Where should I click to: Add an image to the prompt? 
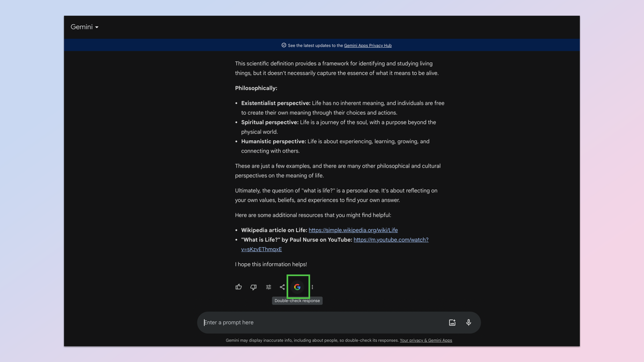coord(452,322)
